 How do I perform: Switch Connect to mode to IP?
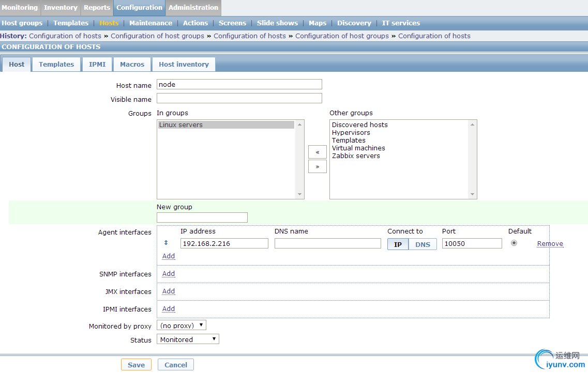point(398,244)
